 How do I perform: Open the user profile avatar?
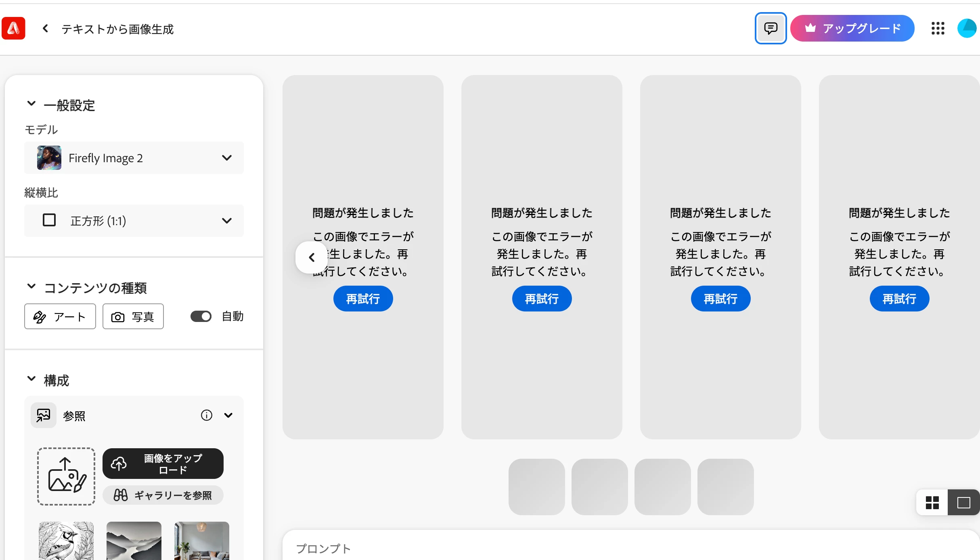[x=967, y=28]
